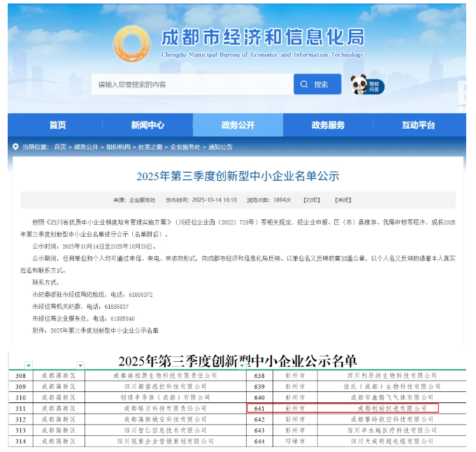This screenshot has width=476, height=452.
Task: Select the company name in row 639
Action: pos(392,386)
